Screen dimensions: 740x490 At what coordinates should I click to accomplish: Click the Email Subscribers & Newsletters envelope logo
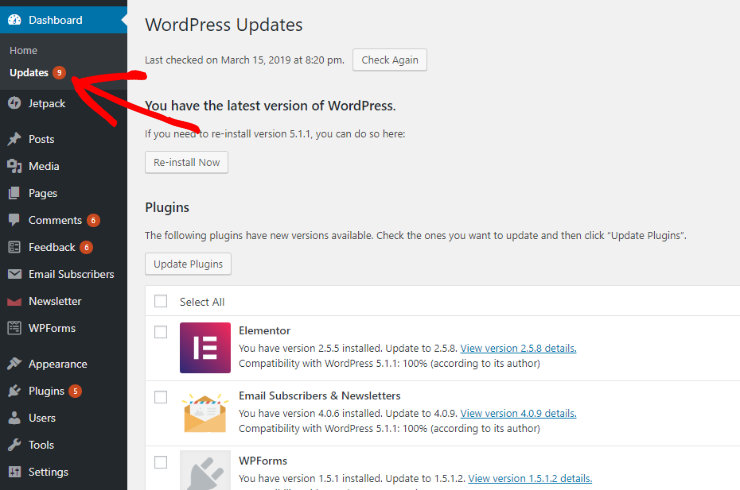(x=205, y=413)
